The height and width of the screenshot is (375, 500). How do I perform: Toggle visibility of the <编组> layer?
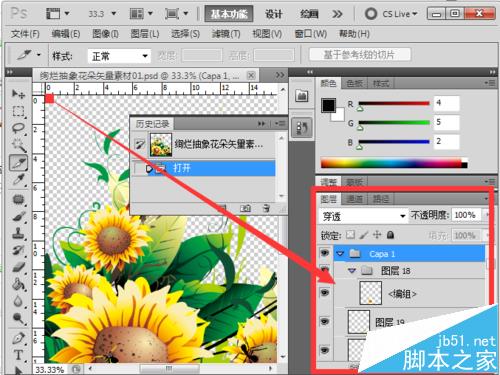point(325,293)
